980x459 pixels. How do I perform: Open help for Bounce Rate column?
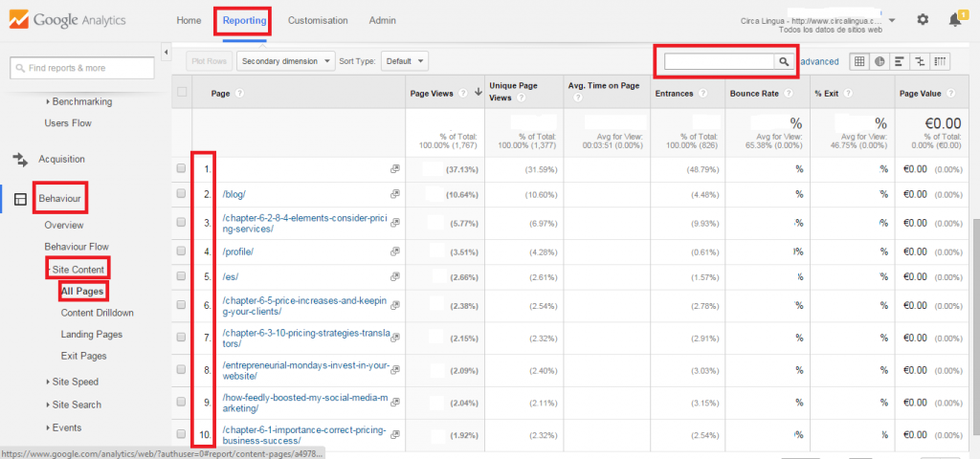pyautogui.click(x=789, y=93)
